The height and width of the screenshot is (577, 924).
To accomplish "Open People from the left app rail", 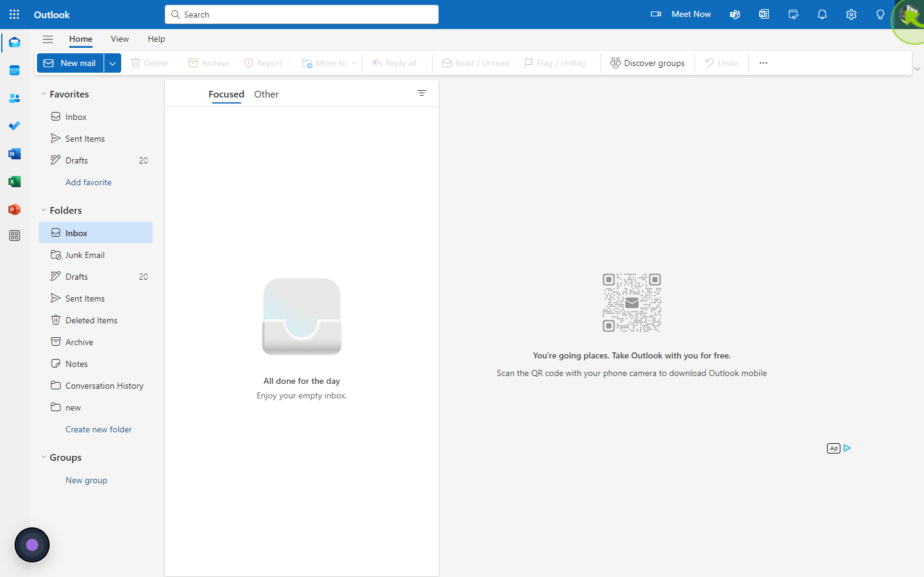I will (15, 98).
